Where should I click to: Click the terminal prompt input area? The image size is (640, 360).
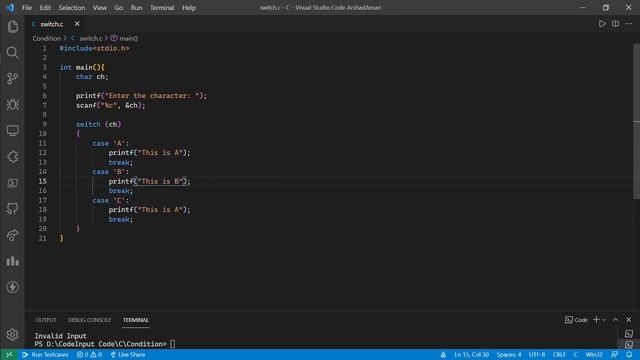tap(172, 344)
